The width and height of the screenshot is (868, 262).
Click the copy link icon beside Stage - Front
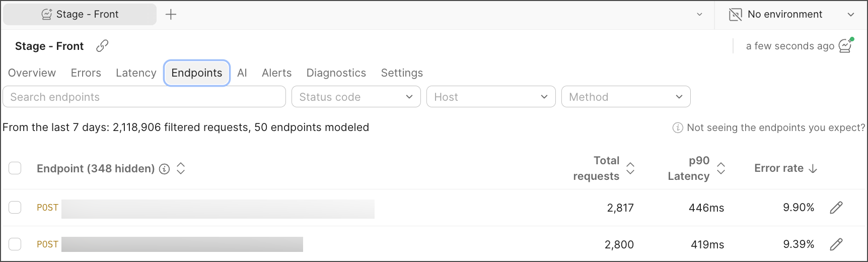click(x=102, y=46)
